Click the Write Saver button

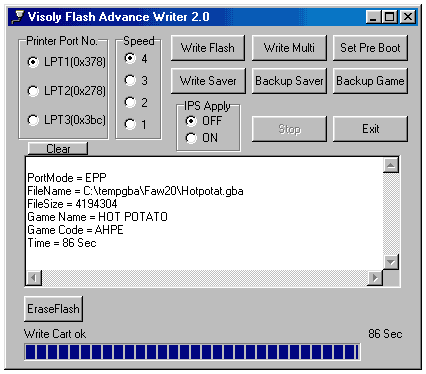coord(208,81)
